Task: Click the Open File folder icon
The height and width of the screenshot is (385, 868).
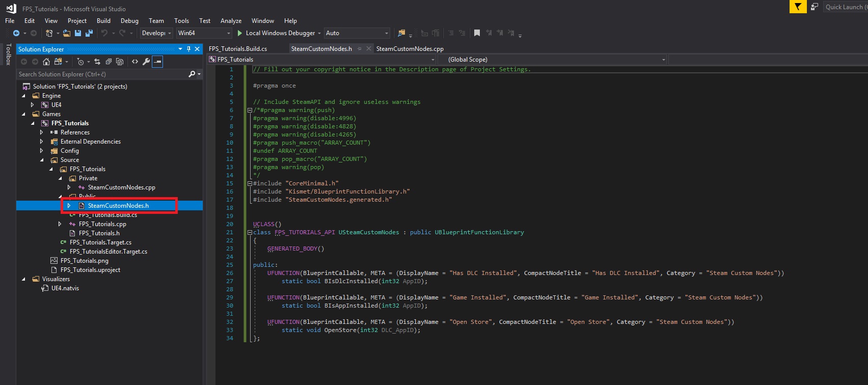Action: (x=67, y=33)
